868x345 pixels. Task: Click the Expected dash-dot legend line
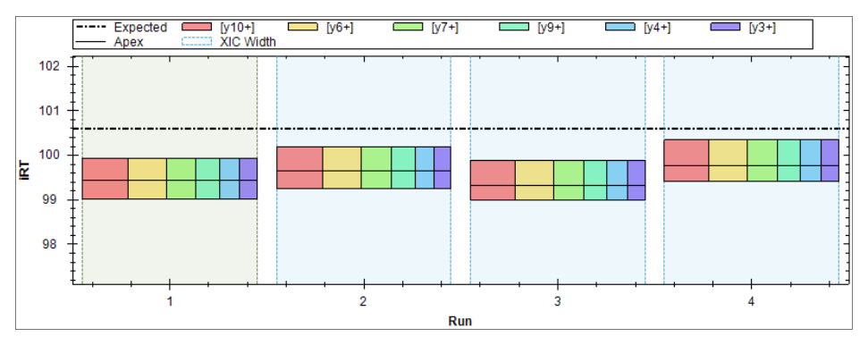[x=91, y=27]
